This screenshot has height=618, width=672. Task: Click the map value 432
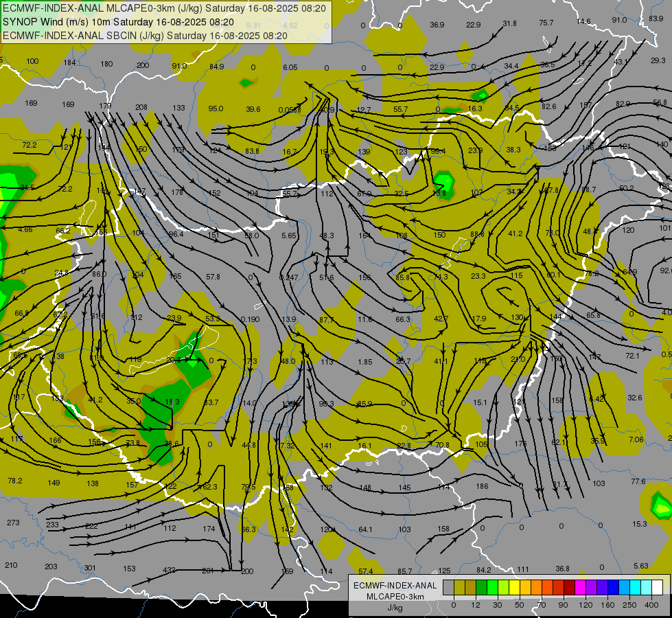click(x=170, y=570)
